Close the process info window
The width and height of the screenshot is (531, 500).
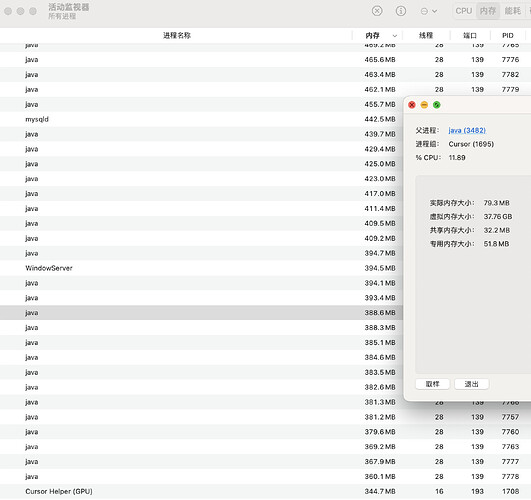412,105
